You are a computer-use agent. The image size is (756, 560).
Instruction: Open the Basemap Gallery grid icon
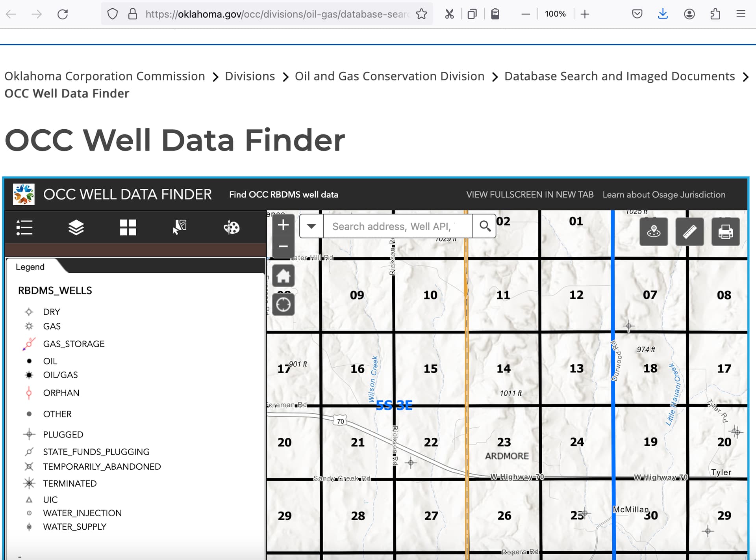tap(128, 227)
